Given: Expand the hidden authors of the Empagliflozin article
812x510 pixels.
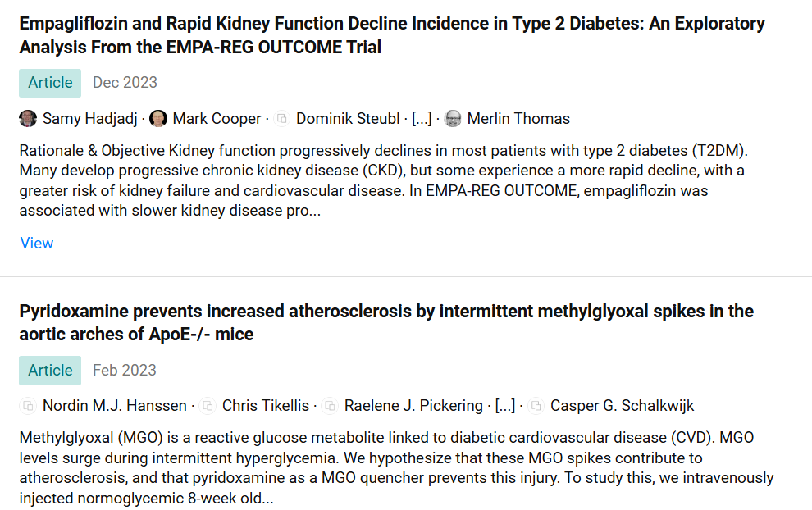Looking at the screenshot, I should point(422,119).
